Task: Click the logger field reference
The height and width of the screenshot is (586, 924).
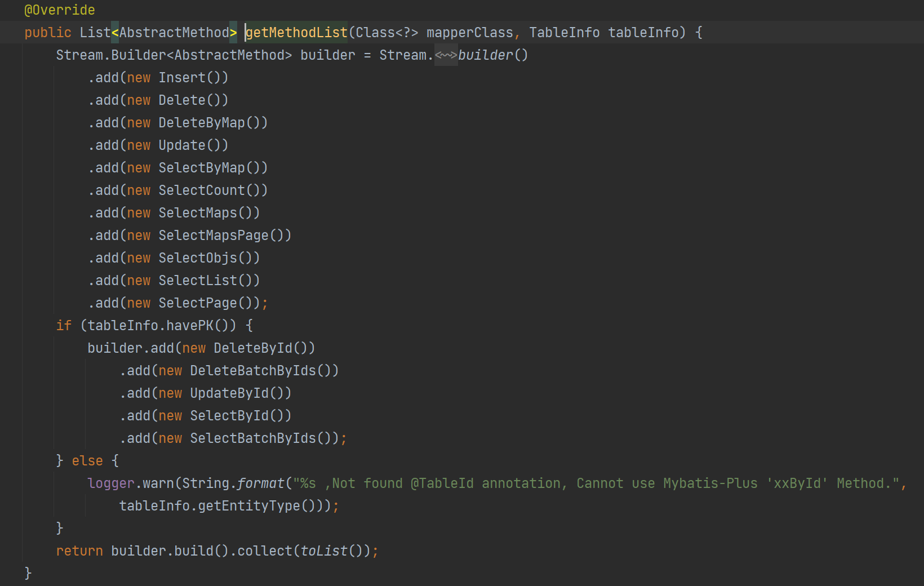Action: (111, 483)
